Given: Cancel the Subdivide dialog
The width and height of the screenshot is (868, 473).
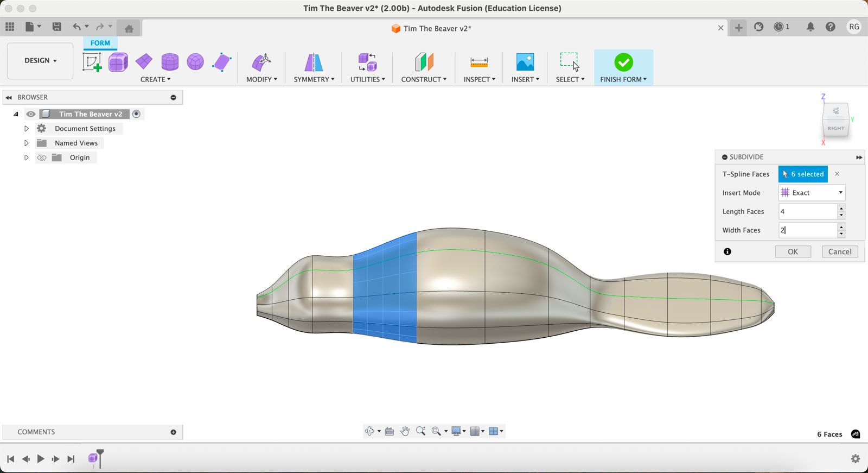Looking at the screenshot, I should point(839,251).
